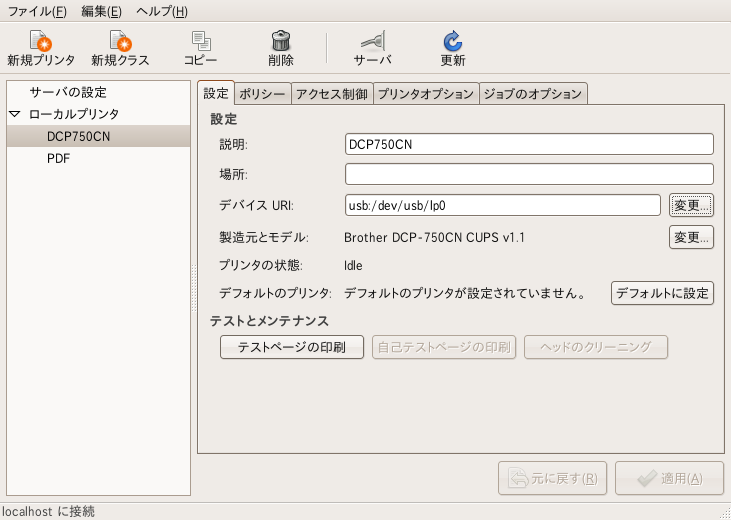The width and height of the screenshot is (731, 520).
Task: Click the コピー (Copy) toolbar icon
Action: pyautogui.click(x=200, y=41)
